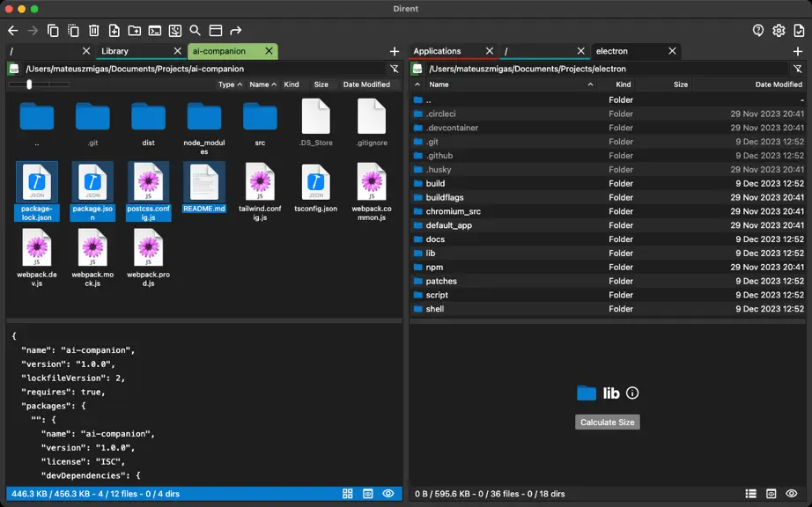
Task: Sort right pane by Kind column
Action: coord(616,84)
